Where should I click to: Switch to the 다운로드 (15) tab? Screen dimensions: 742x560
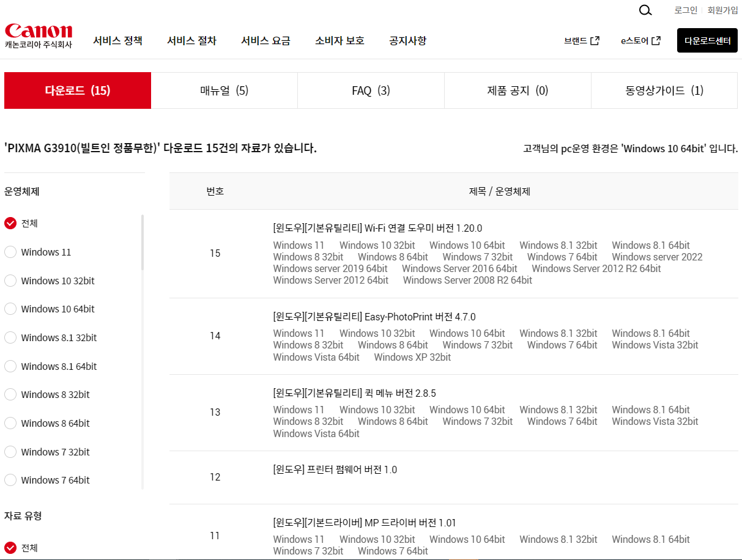click(x=78, y=90)
